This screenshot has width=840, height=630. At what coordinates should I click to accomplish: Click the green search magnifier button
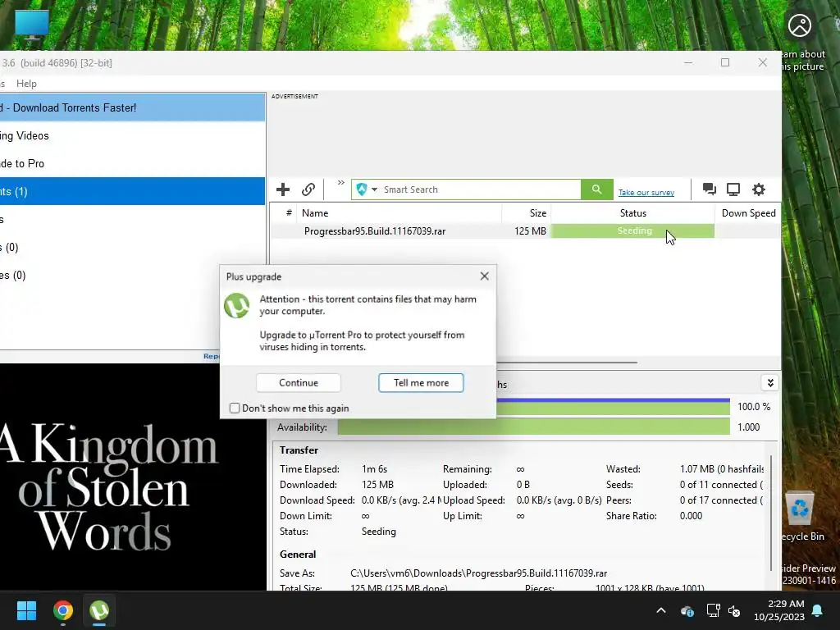[x=596, y=189]
